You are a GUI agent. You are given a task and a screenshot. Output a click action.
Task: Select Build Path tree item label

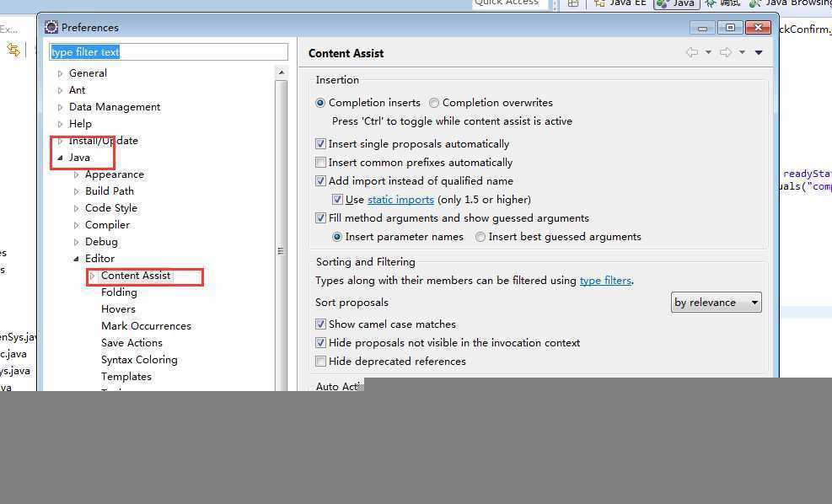[x=110, y=191]
